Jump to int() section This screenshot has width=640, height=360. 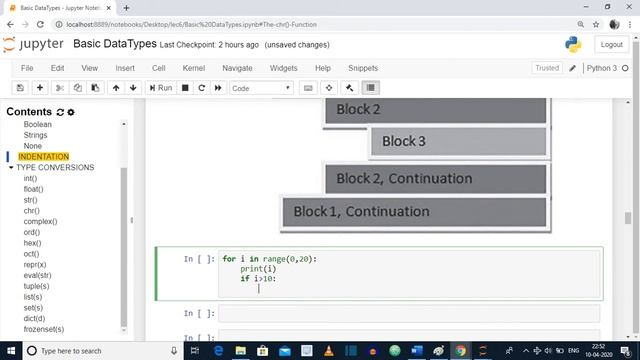(30, 178)
